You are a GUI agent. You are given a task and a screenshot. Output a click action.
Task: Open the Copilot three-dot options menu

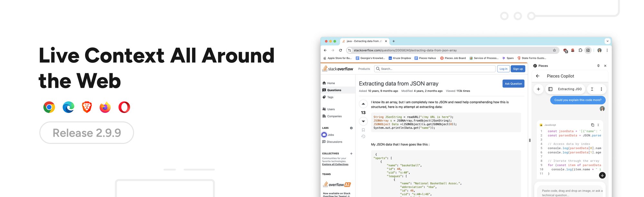pos(601,89)
